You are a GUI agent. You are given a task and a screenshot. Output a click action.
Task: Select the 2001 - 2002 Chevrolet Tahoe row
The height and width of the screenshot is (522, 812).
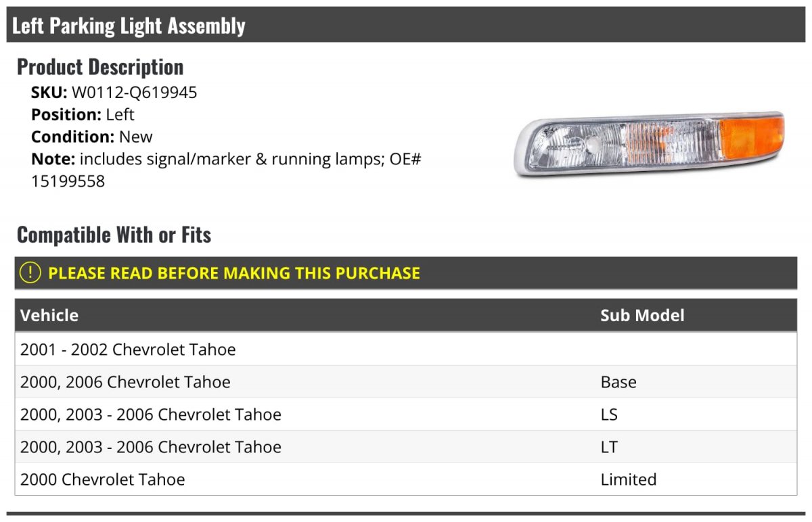[x=128, y=350]
